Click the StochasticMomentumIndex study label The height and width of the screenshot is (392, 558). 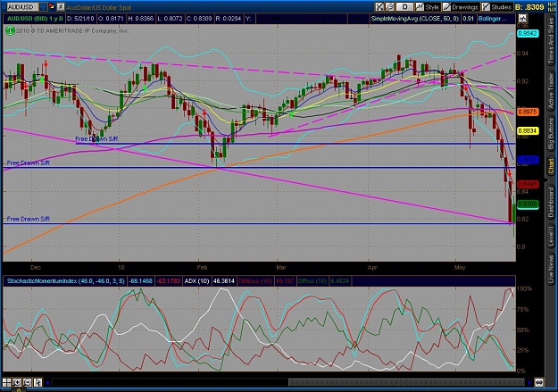pos(65,281)
